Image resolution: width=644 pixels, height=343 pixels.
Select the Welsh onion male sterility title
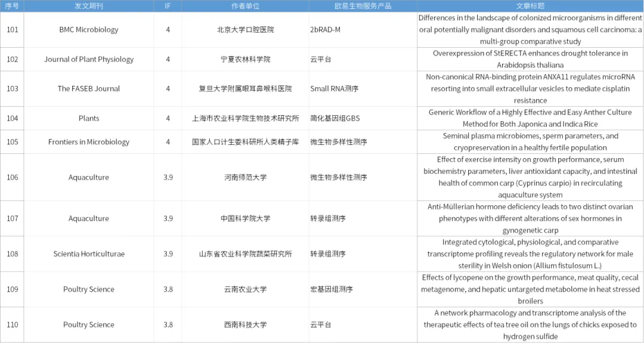coord(530,254)
